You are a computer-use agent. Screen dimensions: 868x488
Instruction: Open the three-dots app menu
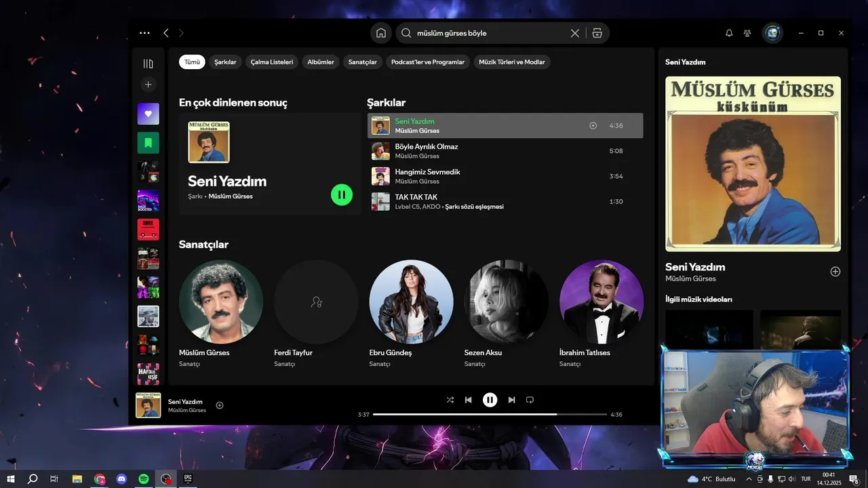pos(144,33)
